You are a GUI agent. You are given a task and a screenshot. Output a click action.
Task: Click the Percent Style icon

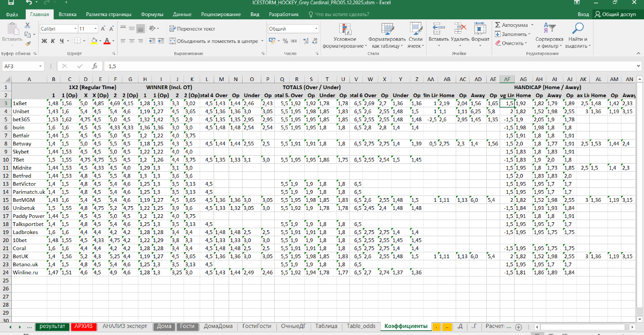(285, 41)
